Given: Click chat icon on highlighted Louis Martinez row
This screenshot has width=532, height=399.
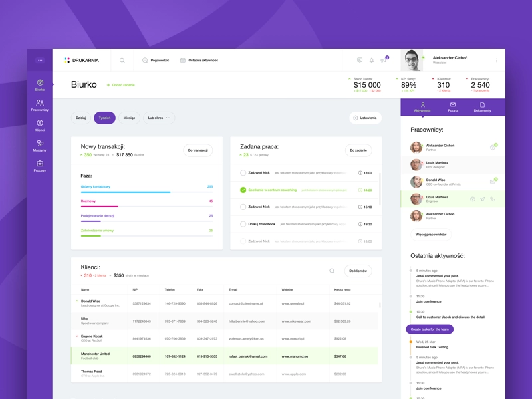Looking at the screenshot, I should coord(473,199).
